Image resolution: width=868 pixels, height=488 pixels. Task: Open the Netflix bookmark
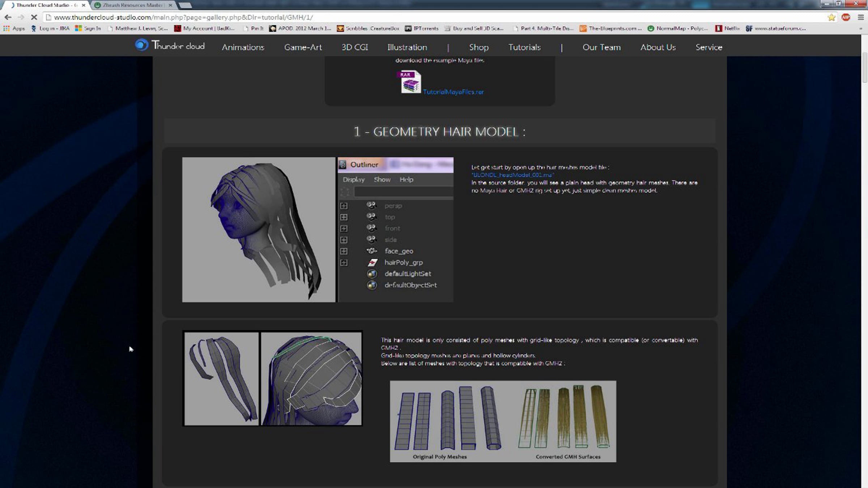[x=728, y=28]
